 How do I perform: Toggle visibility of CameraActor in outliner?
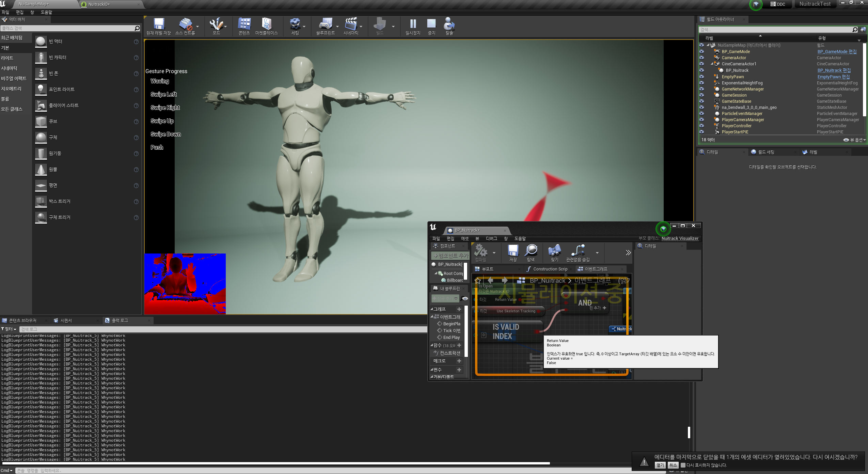[x=701, y=58]
